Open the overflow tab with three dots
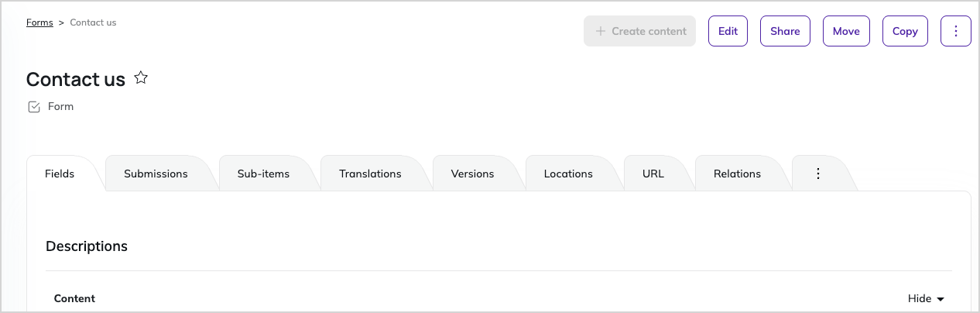 [818, 174]
